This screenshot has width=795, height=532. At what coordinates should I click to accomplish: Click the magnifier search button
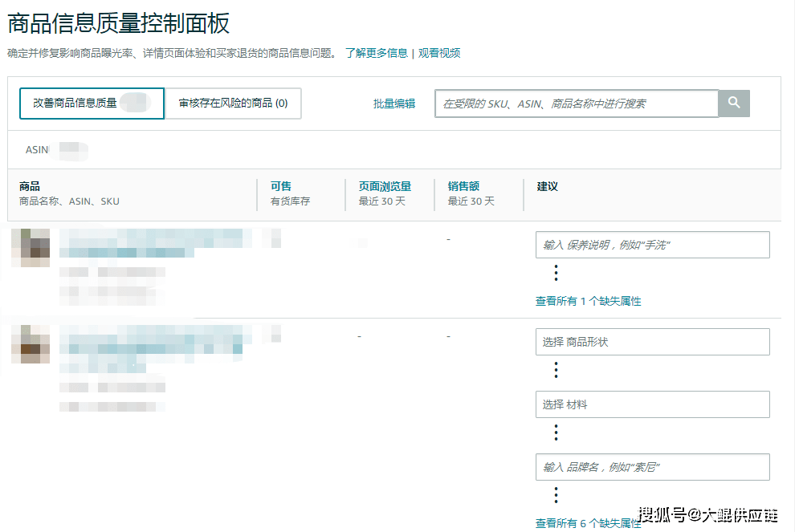pyautogui.click(x=734, y=103)
